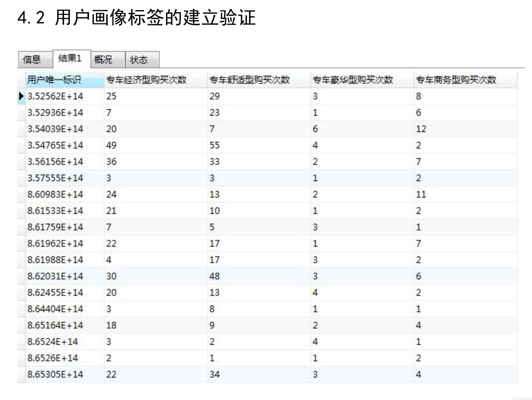Sort by 用户唯一标识 column header
This screenshot has width=532, height=400.
pos(64,80)
